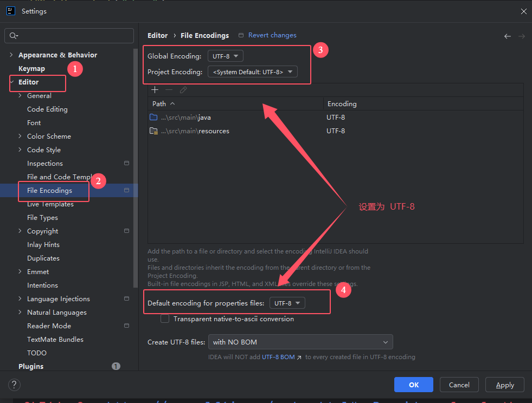Click the Cancel button
Image resolution: width=532 pixels, height=403 pixels.
pos(459,385)
